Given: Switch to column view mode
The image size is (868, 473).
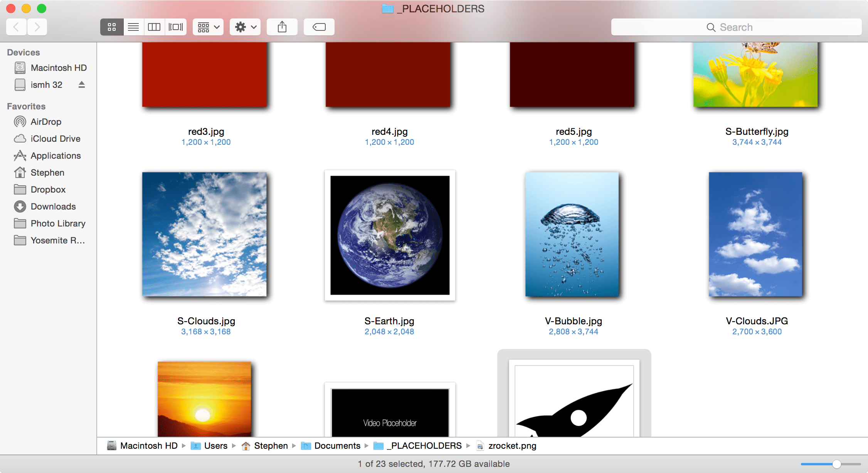Looking at the screenshot, I should [154, 27].
